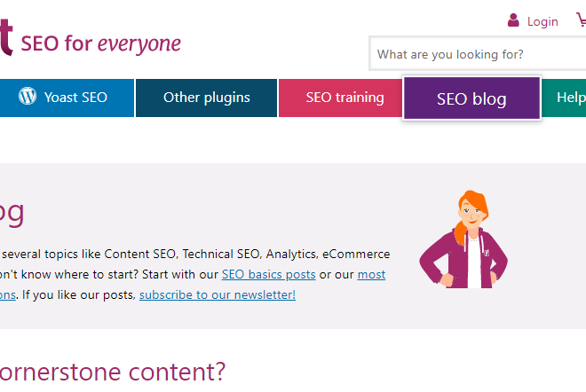586x392 pixels.
Task: Click the Login link text
Action: [x=542, y=21]
